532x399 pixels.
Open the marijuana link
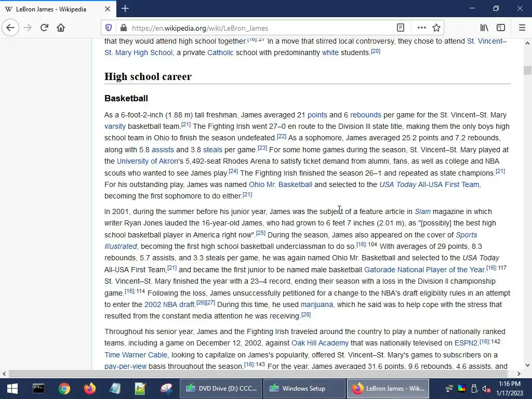click(x=317, y=304)
